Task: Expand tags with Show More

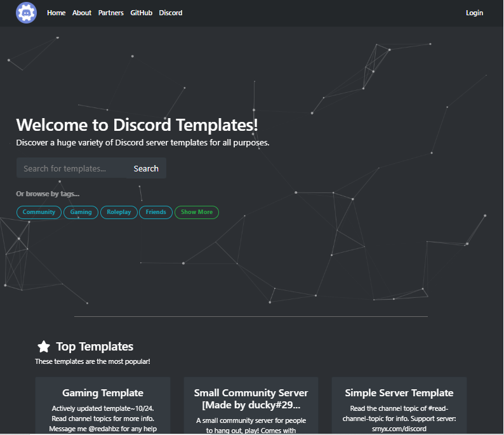Action: pos(197,212)
